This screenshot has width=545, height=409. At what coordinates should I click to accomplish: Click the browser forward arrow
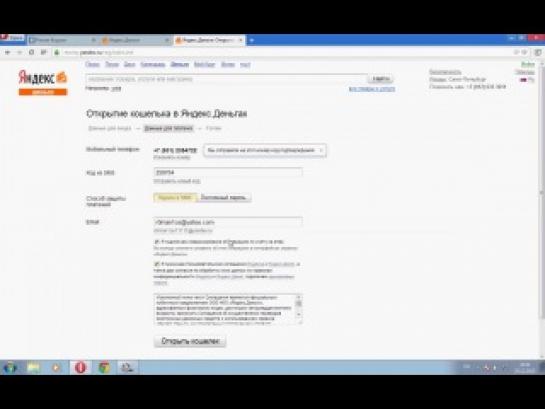[x=19, y=52]
